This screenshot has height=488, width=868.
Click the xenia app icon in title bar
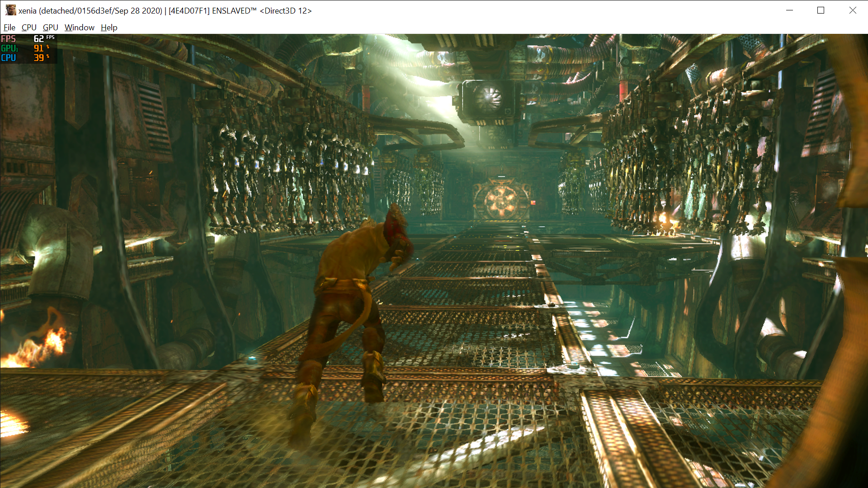[x=10, y=10]
